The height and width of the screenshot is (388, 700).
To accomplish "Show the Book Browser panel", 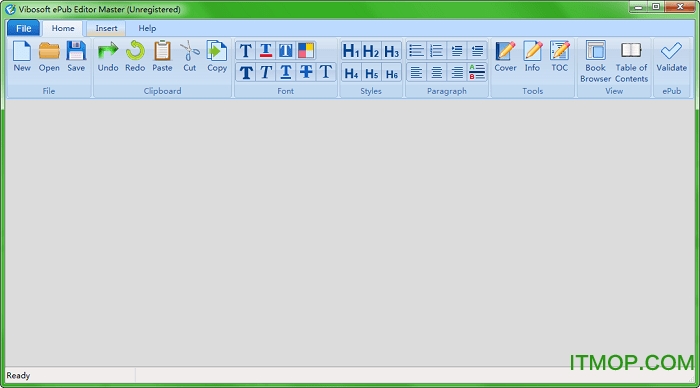I will (596, 62).
